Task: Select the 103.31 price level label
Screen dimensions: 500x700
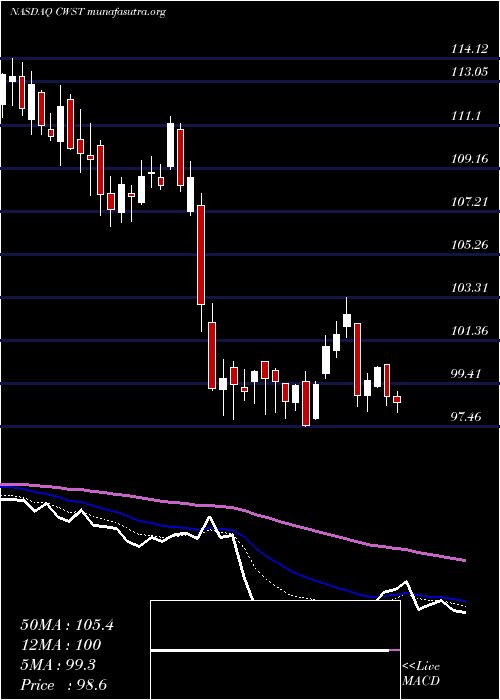Action: click(469, 288)
